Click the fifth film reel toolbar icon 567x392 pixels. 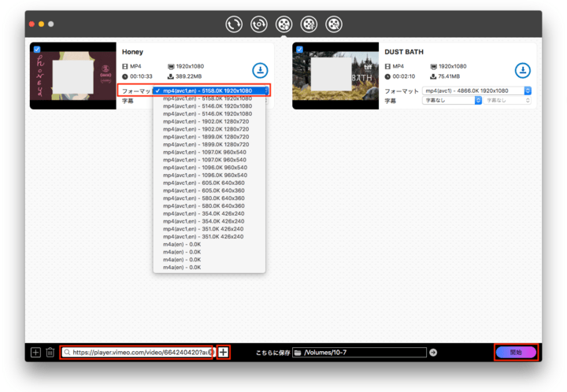coord(334,25)
